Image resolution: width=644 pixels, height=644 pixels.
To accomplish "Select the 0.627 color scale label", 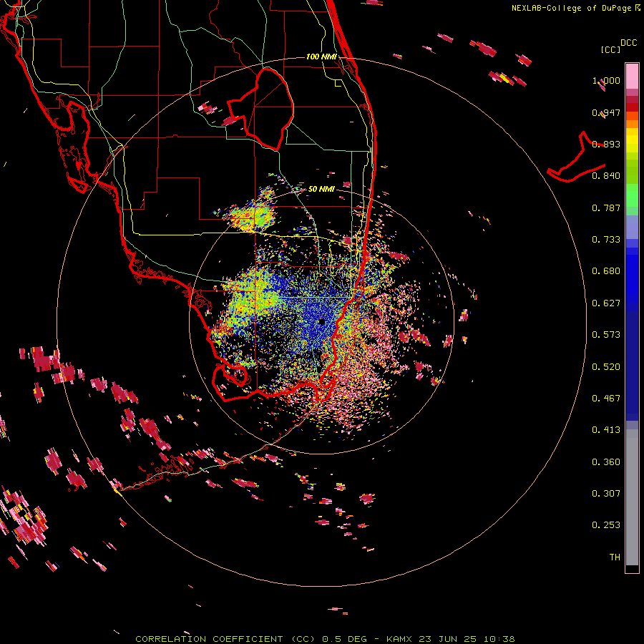I will [x=606, y=303].
